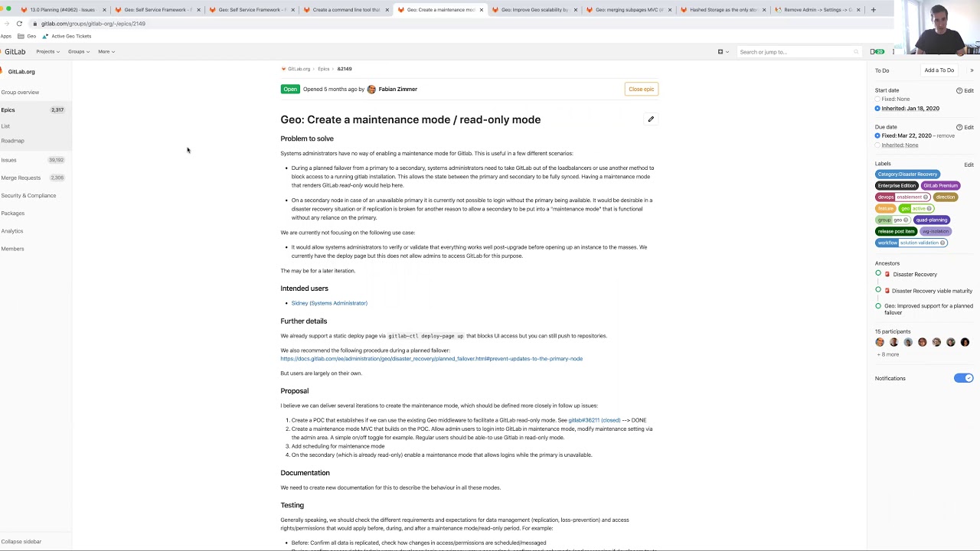The width and height of the screenshot is (980, 551).
Task: Open the Roadmap sidebar item
Action: point(12,141)
